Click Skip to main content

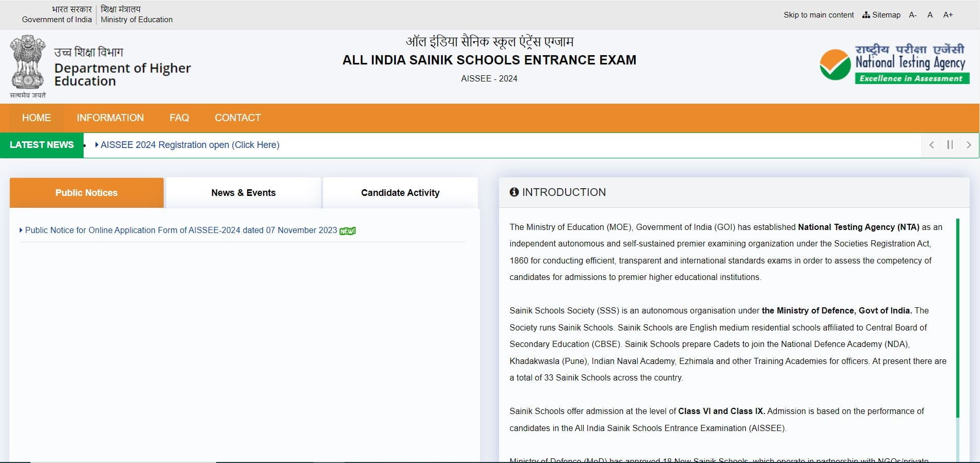point(818,15)
